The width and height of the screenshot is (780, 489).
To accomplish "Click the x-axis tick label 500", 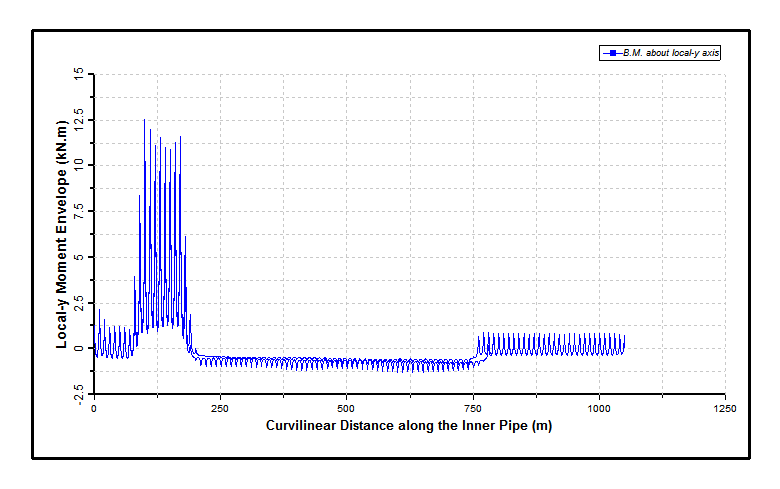I will (346, 408).
